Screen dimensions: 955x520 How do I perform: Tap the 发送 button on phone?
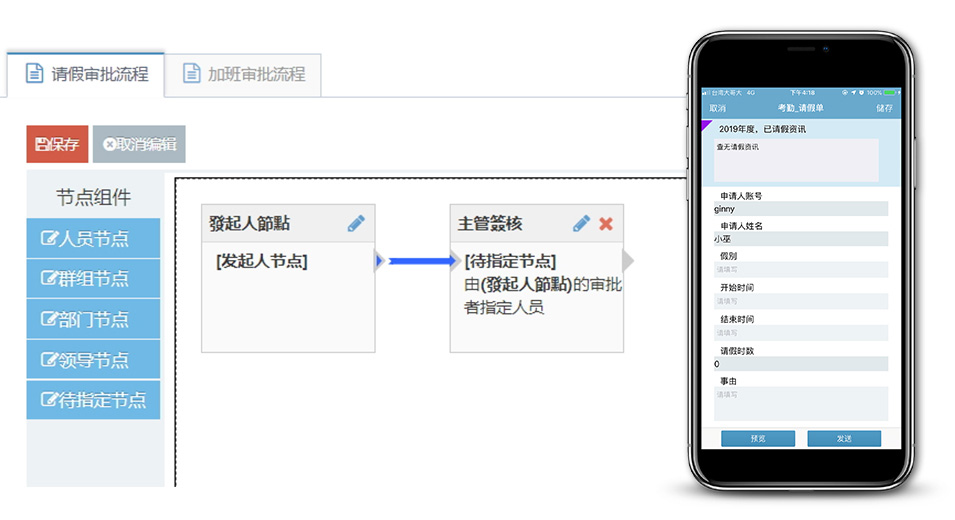click(x=844, y=439)
